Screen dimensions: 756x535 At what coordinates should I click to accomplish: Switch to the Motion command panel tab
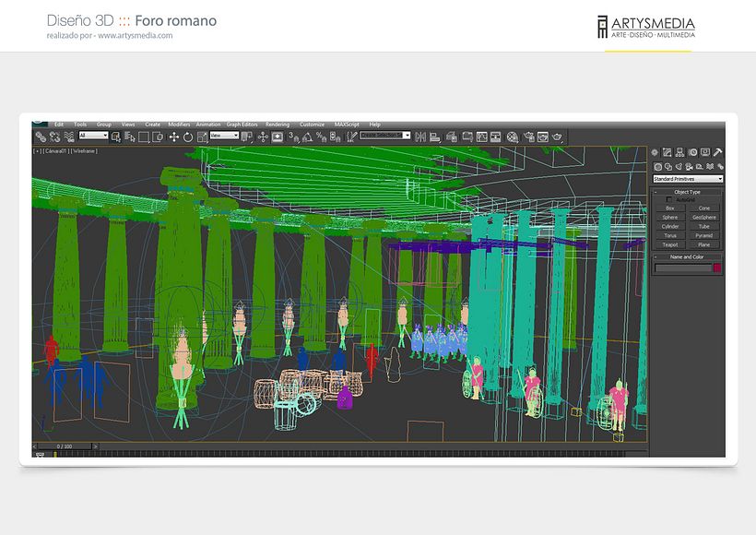692,152
